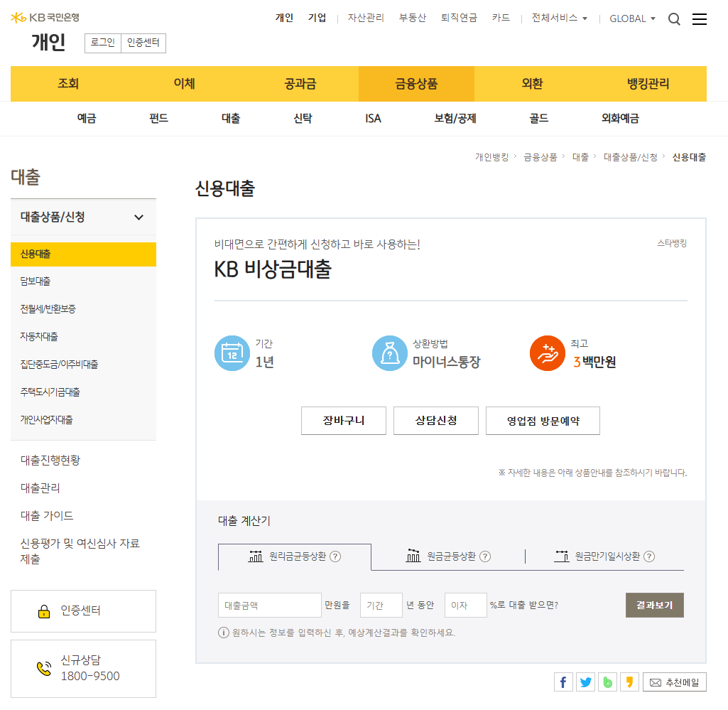Click the KB국민은행 logo

tap(45, 18)
